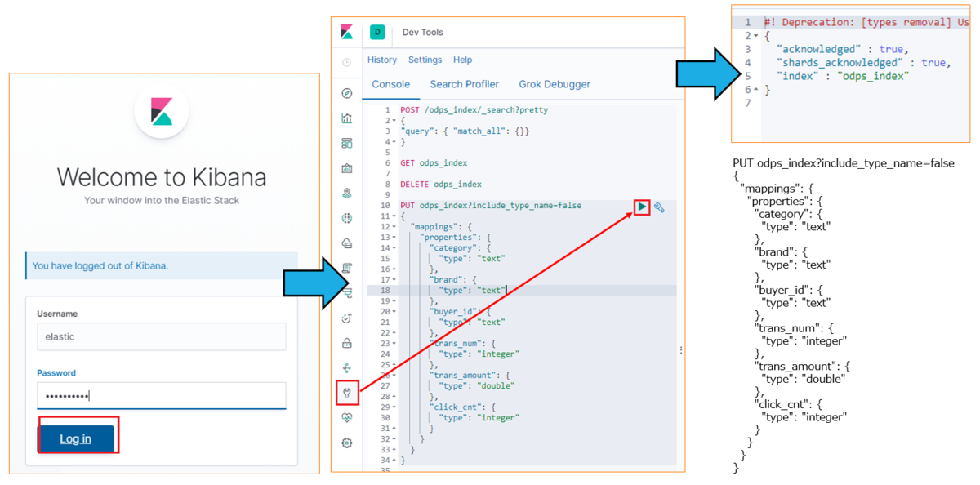The width and height of the screenshot is (980, 485).
Task: Click the Log in button
Action: point(75,438)
